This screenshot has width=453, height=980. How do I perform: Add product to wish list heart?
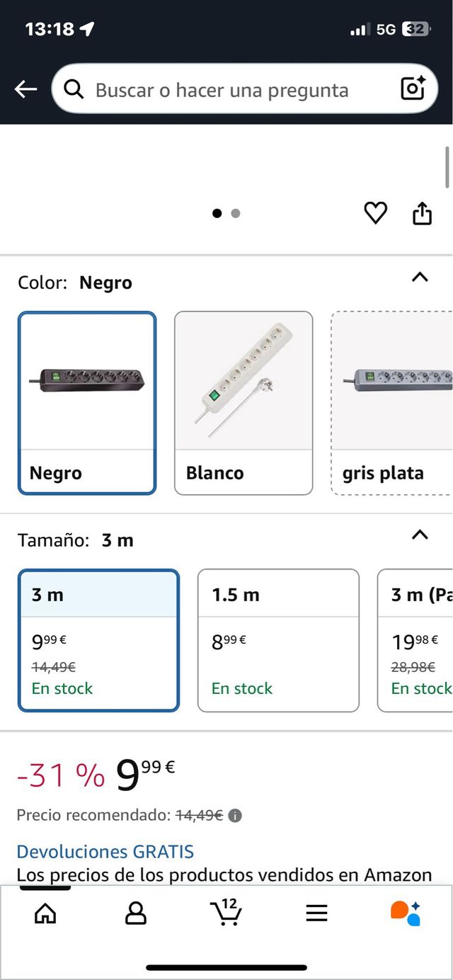[375, 213]
